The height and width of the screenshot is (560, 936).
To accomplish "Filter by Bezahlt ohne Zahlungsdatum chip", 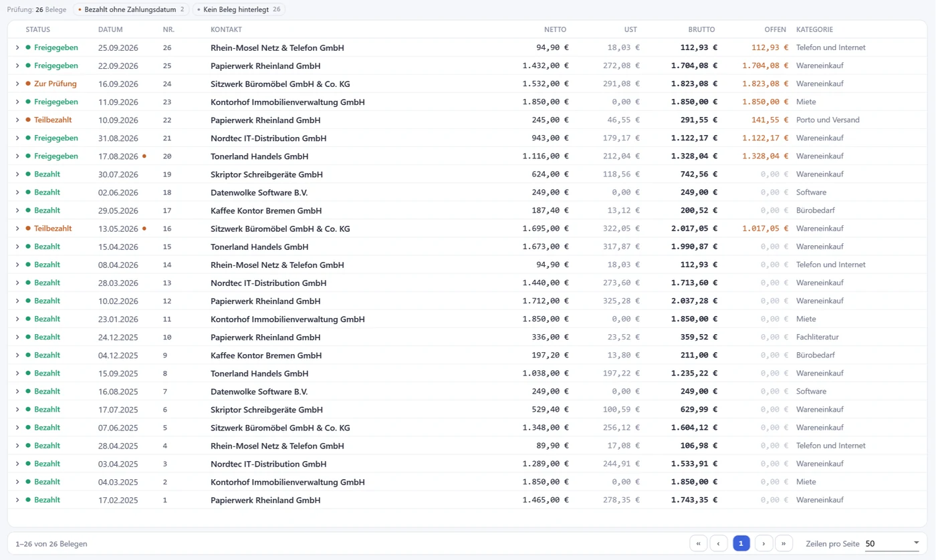I will tap(131, 10).
